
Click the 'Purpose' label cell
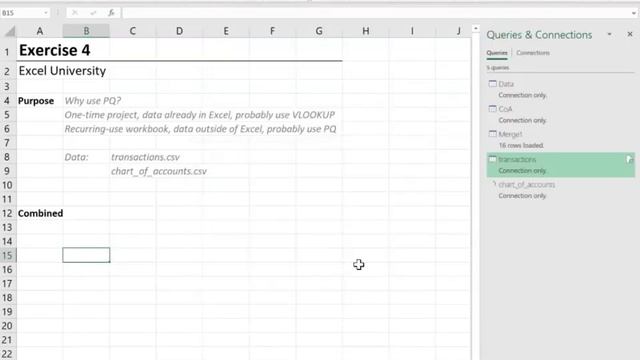point(36,101)
